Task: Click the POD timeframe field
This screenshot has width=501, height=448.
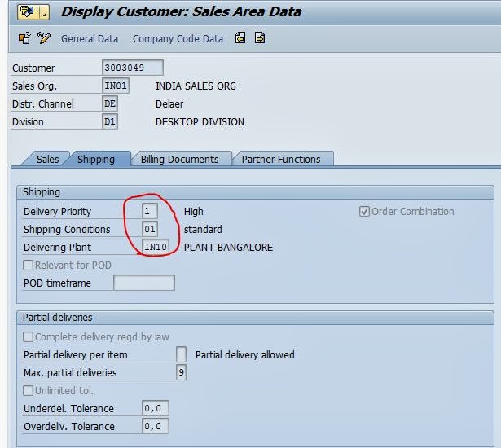Action: (144, 283)
